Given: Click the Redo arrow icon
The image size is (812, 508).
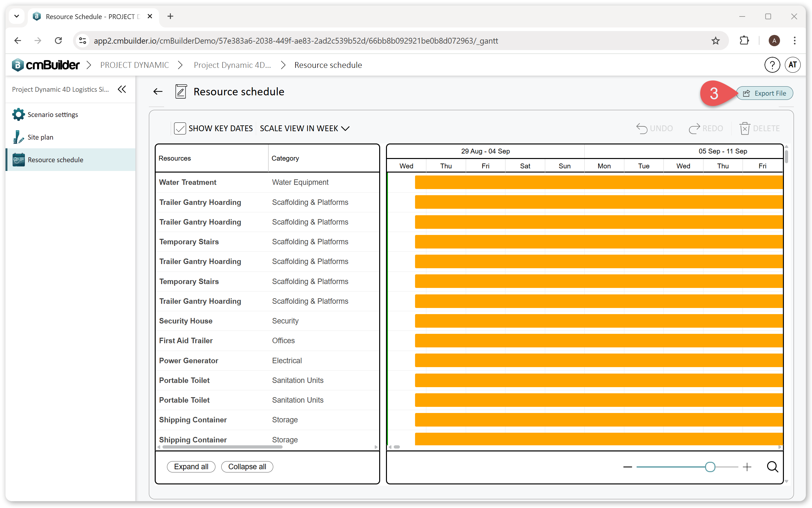Looking at the screenshot, I should tap(694, 128).
